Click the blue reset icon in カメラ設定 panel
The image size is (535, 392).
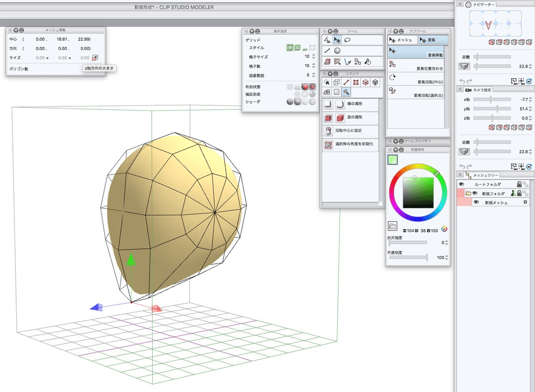(529, 167)
